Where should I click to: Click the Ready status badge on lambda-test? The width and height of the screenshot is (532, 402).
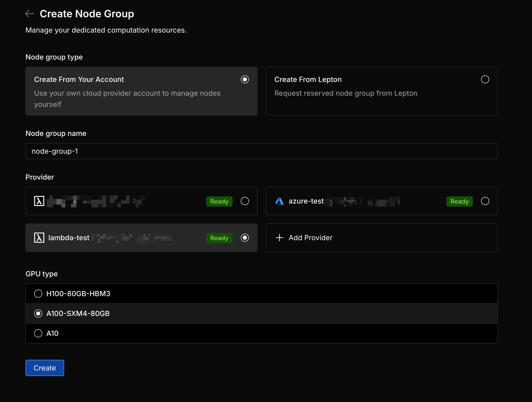[x=219, y=237]
